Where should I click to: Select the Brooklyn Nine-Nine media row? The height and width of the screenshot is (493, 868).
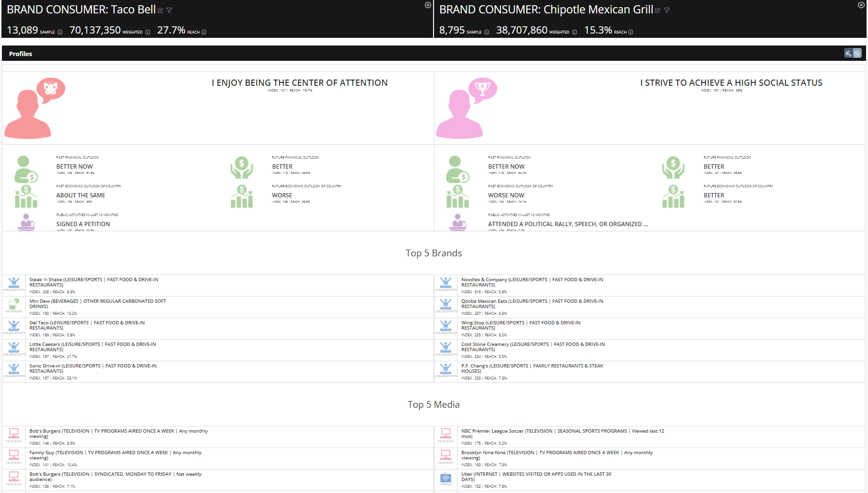(x=650, y=459)
